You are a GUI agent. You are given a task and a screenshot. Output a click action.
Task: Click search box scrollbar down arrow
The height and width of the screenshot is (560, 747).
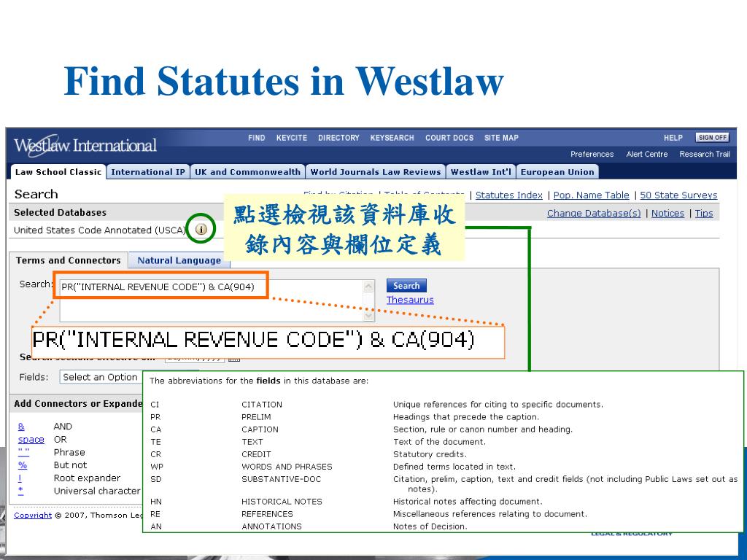click(368, 316)
